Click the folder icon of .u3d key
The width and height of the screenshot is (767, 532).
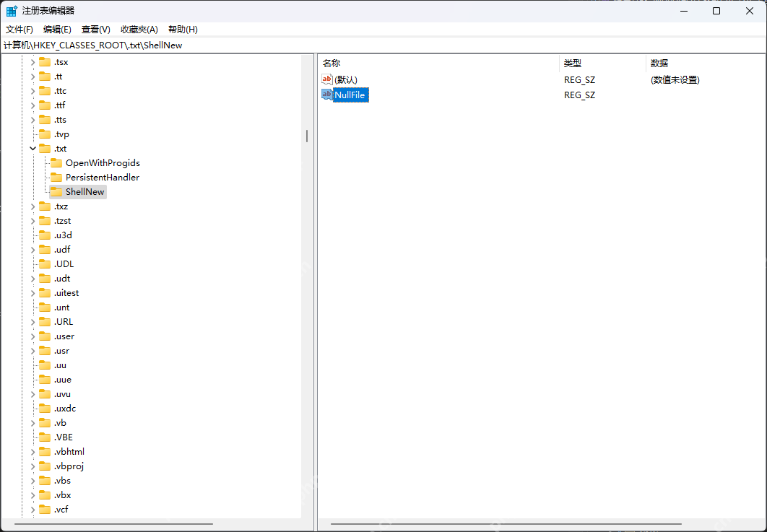(x=45, y=235)
